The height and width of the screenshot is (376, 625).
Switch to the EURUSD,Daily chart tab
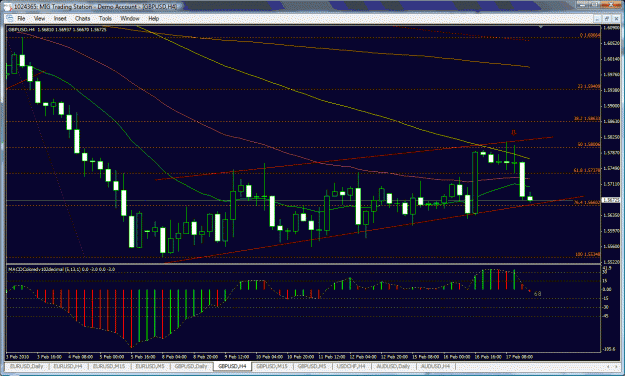point(27,366)
